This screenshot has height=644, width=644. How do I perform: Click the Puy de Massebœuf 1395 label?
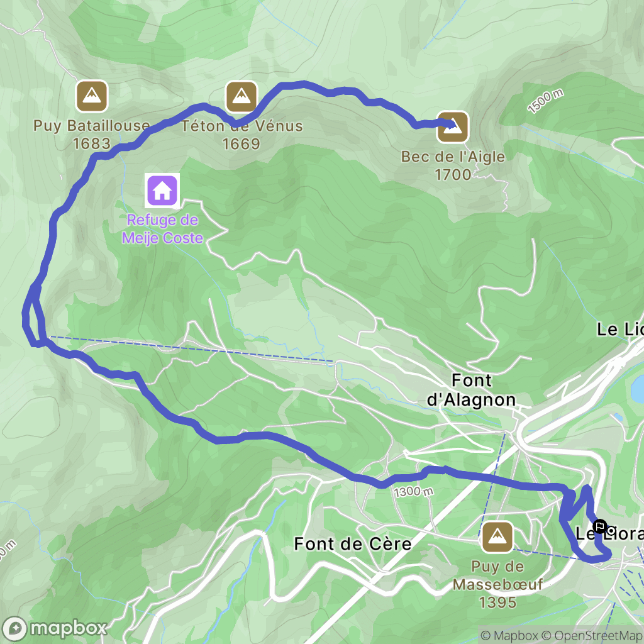pyautogui.click(x=498, y=584)
